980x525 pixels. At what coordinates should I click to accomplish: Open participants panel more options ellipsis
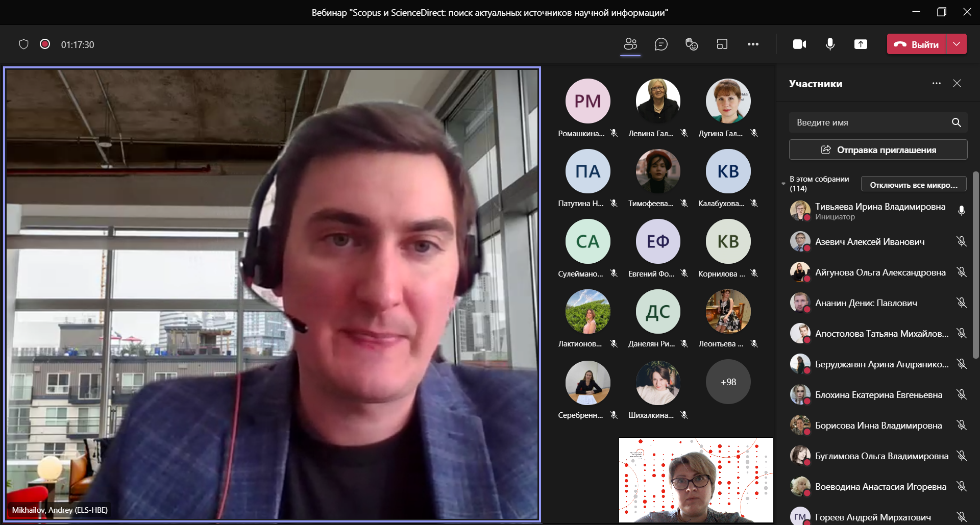click(x=936, y=83)
